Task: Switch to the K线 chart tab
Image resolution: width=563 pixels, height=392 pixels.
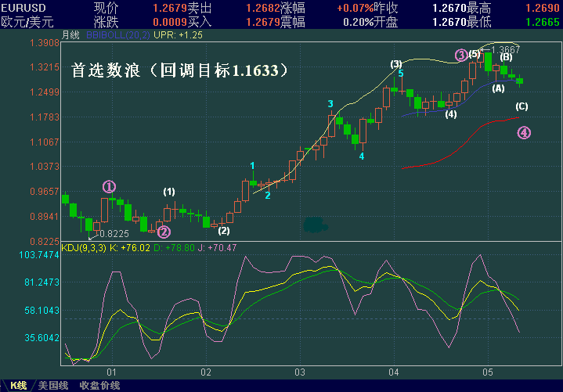Action: pyautogui.click(x=18, y=386)
